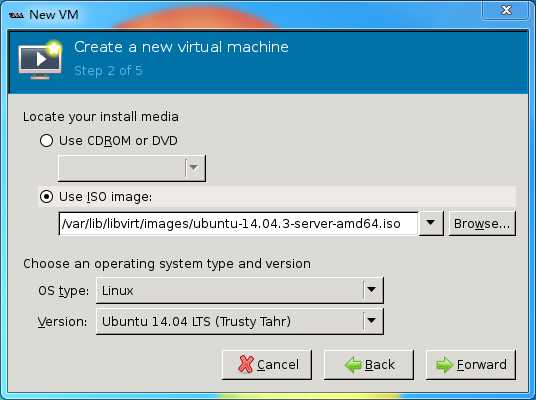Open the OS type dropdown showing Linux

240,290
